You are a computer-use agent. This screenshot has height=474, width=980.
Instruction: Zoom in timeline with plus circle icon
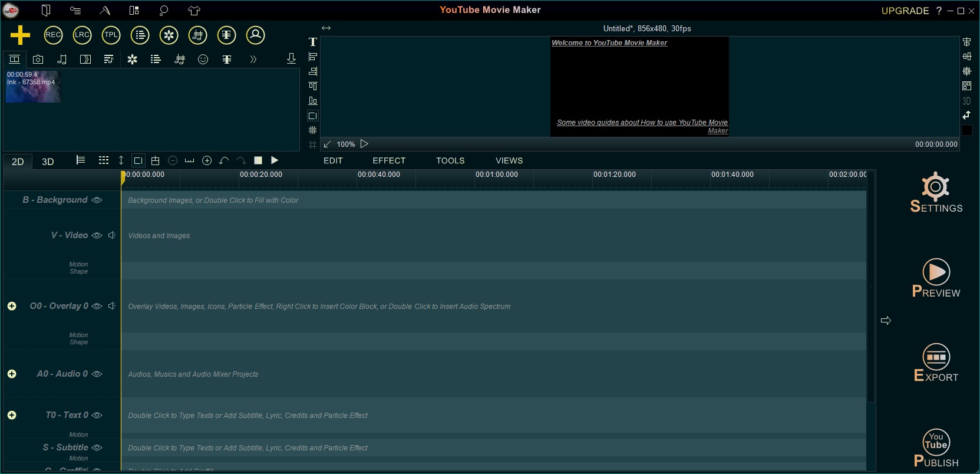click(x=207, y=160)
